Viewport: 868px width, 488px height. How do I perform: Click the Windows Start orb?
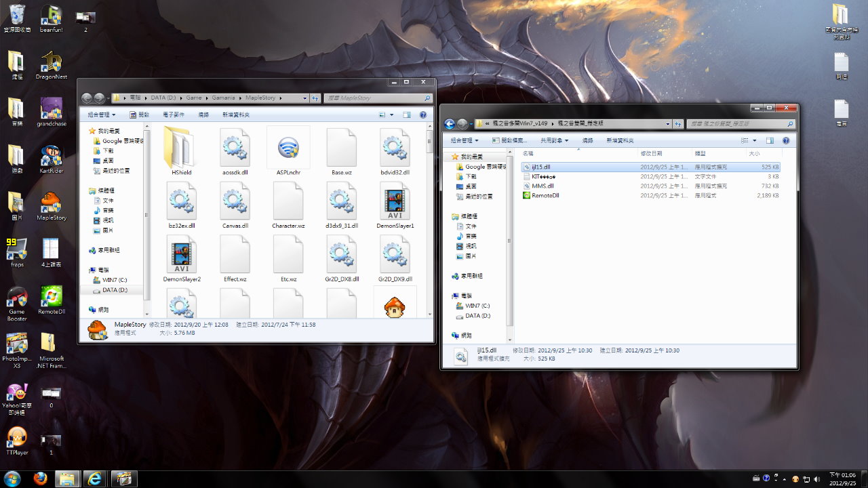point(12,479)
